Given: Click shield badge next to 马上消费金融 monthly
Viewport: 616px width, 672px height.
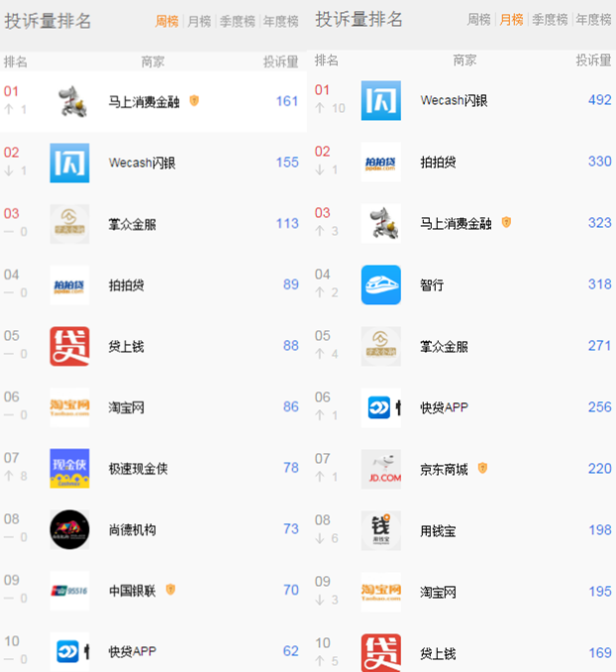Looking at the screenshot, I should coord(506,222).
